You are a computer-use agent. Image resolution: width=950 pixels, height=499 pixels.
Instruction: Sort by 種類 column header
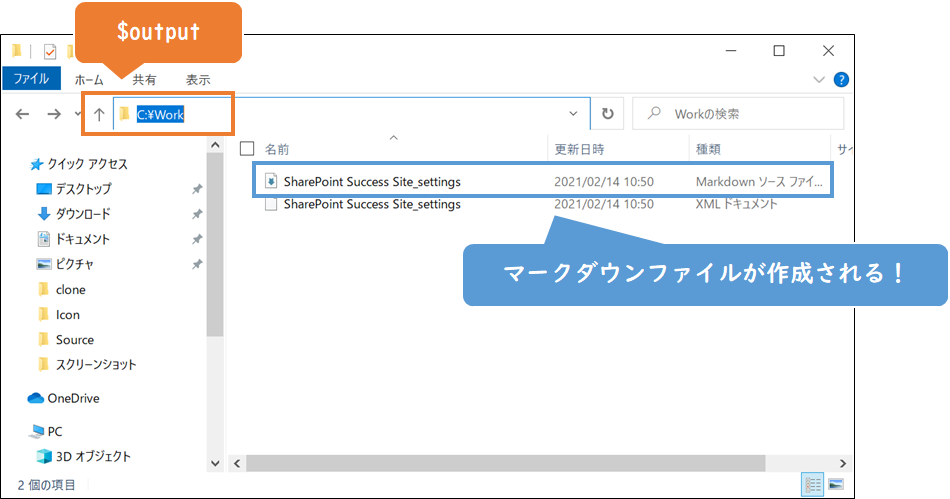coord(708,150)
